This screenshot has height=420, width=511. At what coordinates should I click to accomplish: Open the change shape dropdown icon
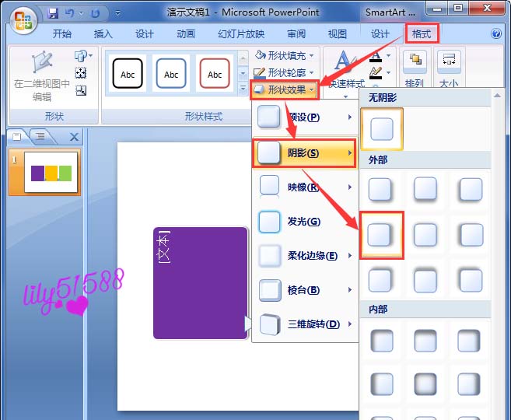click(83, 56)
